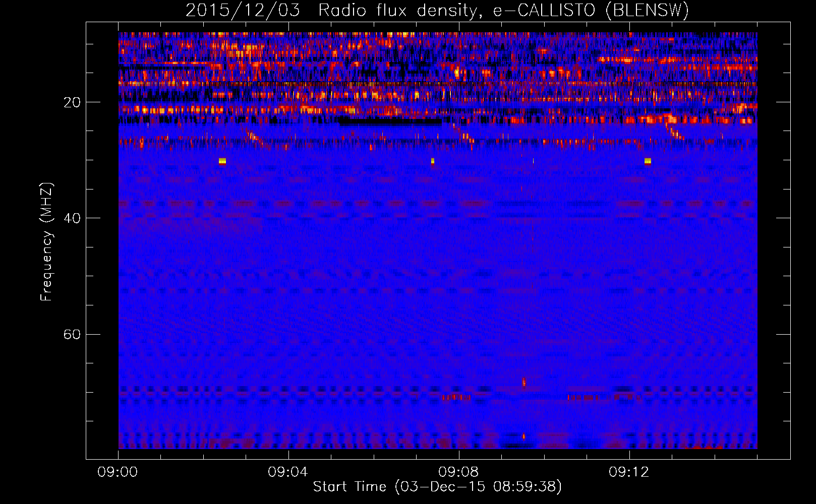Click the 20 MHz frequency tick label

tap(72, 102)
